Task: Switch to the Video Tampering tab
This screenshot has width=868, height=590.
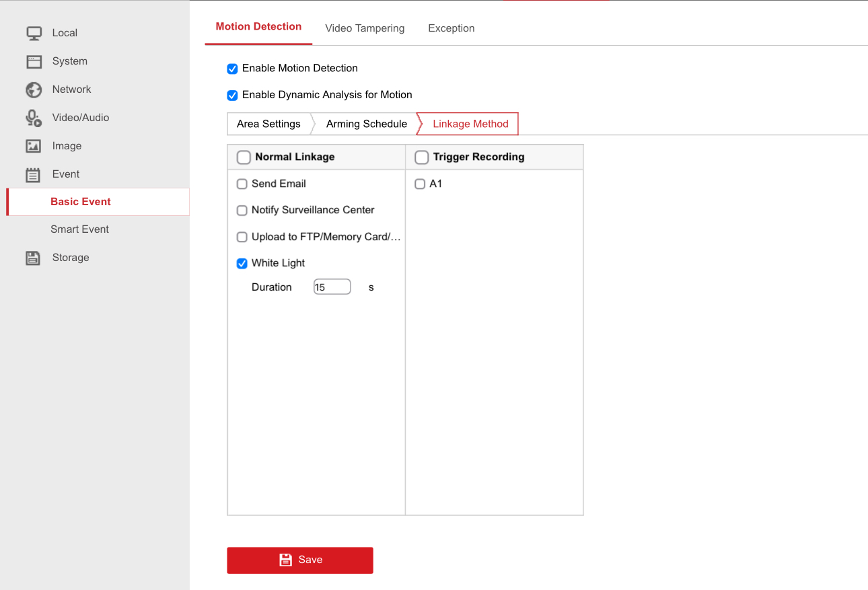Action: [x=365, y=28]
